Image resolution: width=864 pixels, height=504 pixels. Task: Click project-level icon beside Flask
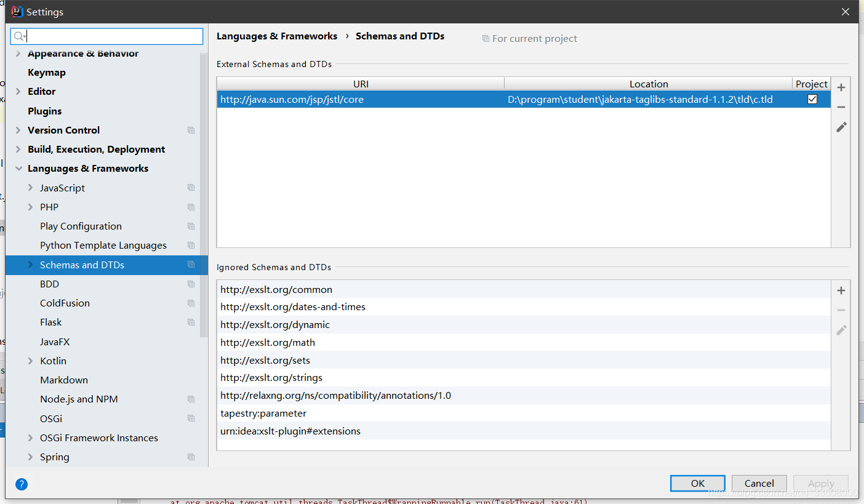click(x=191, y=322)
